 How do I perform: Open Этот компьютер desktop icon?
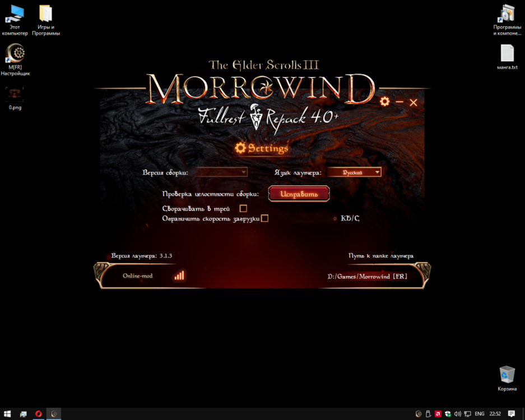(15, 13)
